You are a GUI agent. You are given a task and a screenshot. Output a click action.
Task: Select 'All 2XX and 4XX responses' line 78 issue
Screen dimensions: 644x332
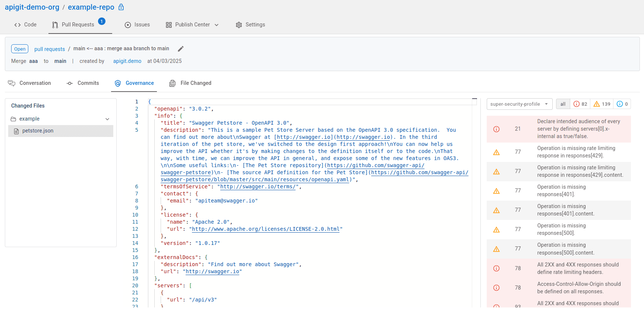559,268
